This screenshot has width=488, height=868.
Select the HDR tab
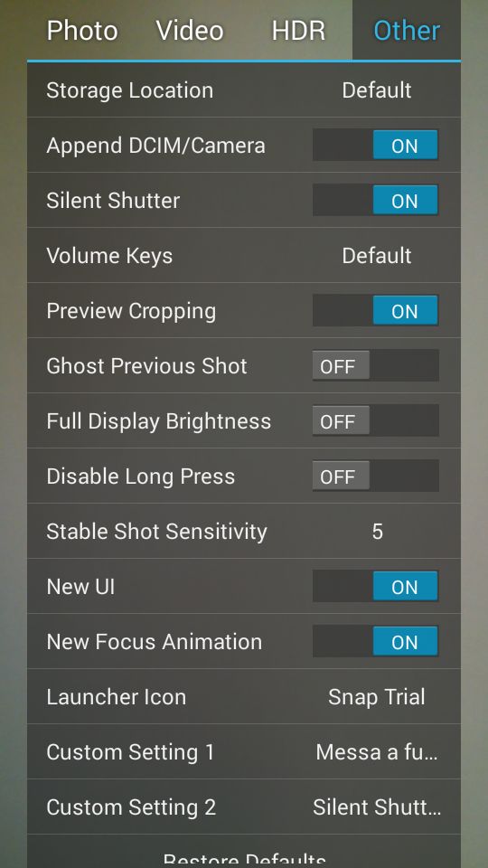(x=298, y=31)
